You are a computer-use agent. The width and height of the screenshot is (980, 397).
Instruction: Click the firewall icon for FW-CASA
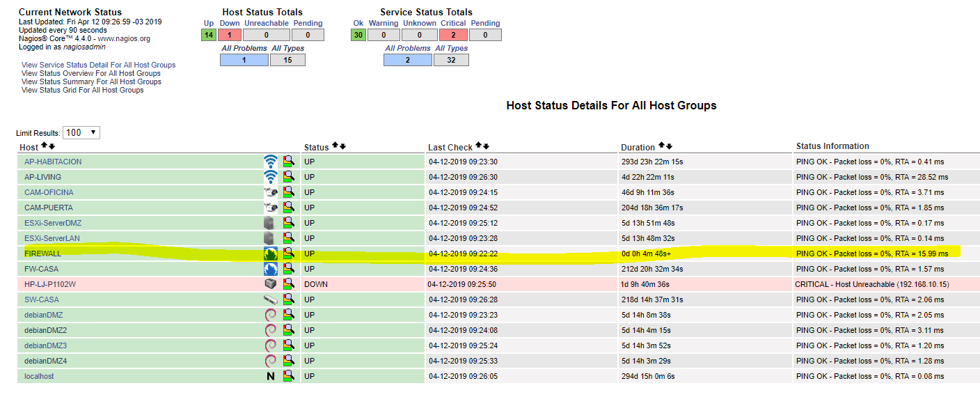[270, 269]
